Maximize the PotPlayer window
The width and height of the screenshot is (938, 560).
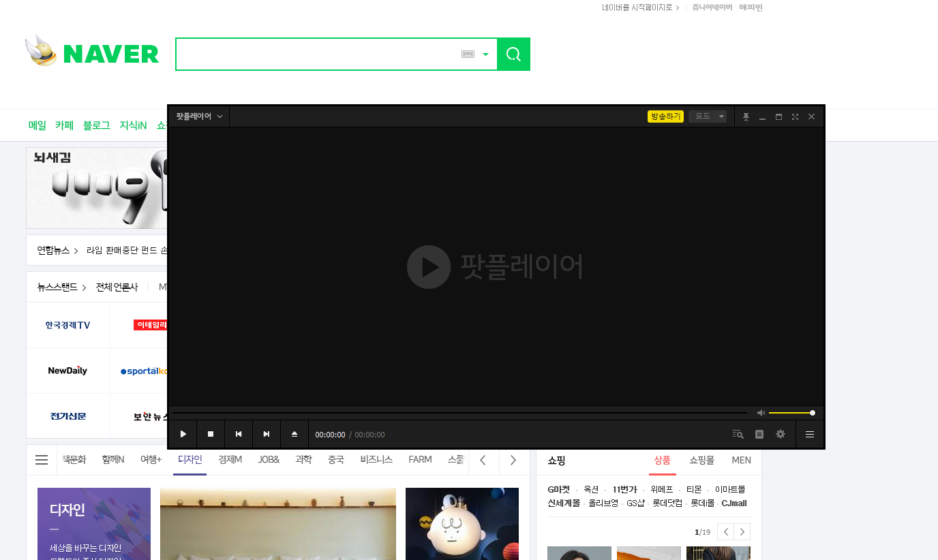click(x=778, y=116)
